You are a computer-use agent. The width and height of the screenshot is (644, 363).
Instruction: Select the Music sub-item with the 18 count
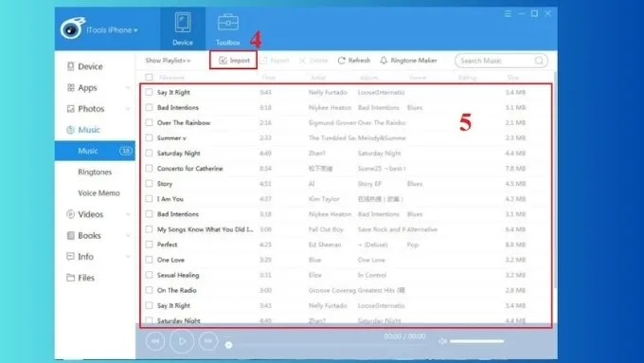point(95,151)
